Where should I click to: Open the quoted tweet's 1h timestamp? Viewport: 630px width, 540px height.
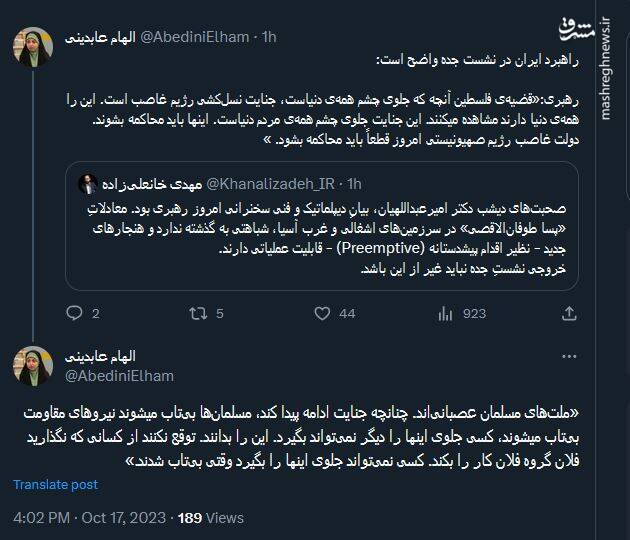(x=354, y=184)
